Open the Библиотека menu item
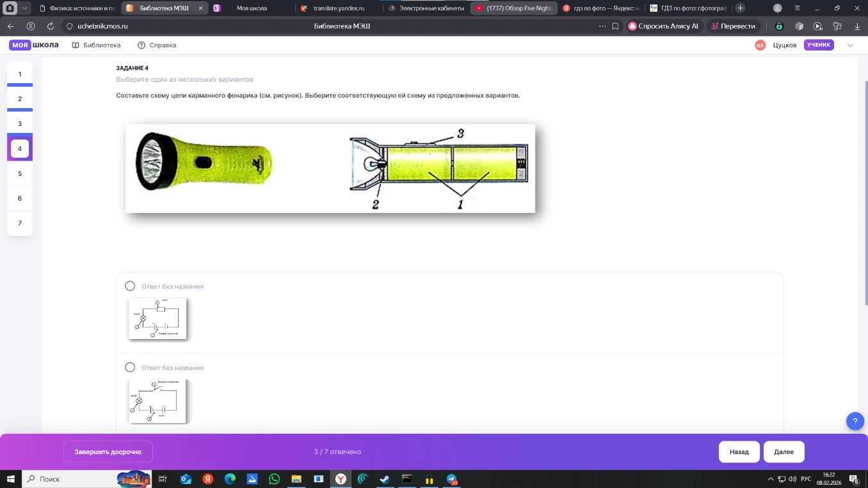Image resolution: width=868 pixels, height=488 pixels. pyautogui.click(x=96, y=45)
